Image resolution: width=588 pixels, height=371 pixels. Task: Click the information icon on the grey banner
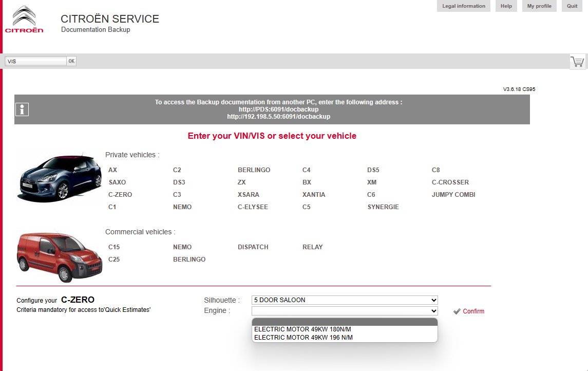tap(22, 109)
